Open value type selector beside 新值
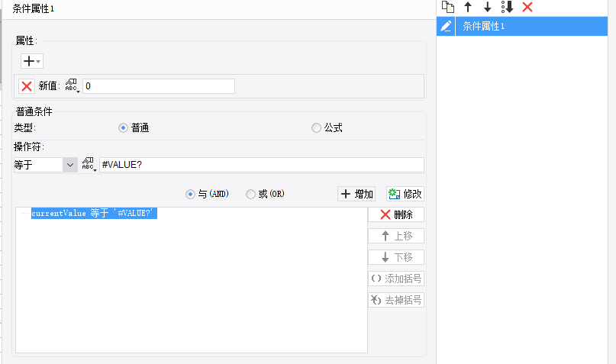 [x=73, y=86]
